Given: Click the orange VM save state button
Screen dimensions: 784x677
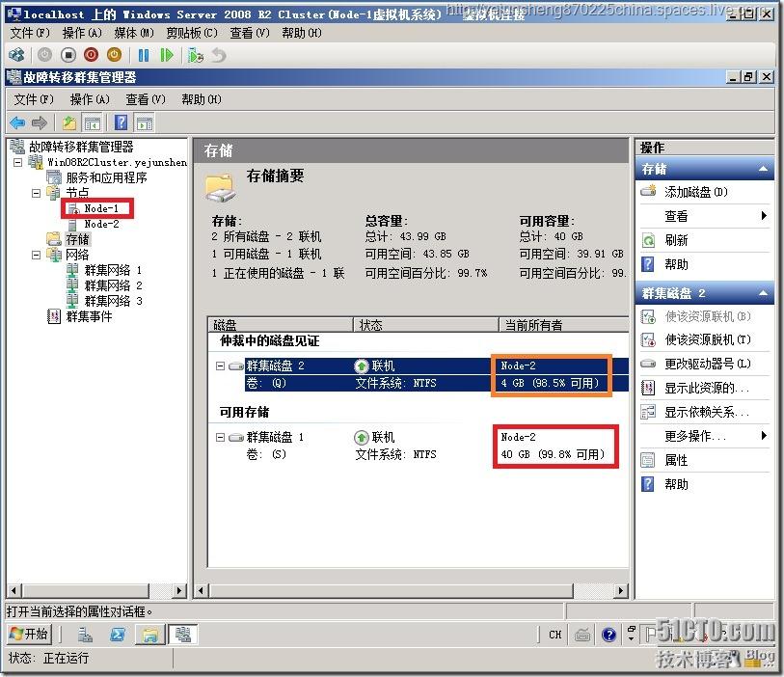Looking at the screenshot, I should click(114, 55).
